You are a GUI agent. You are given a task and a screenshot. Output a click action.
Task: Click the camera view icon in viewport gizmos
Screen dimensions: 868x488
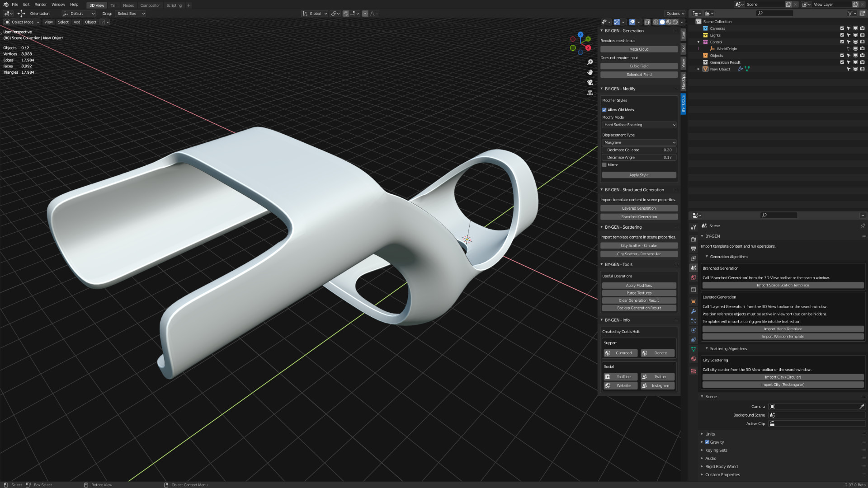point(590,82)
